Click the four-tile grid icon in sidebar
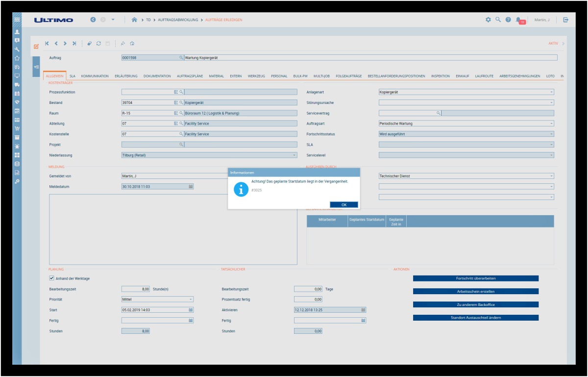This screenshot has height=377, width=588. 17,155
